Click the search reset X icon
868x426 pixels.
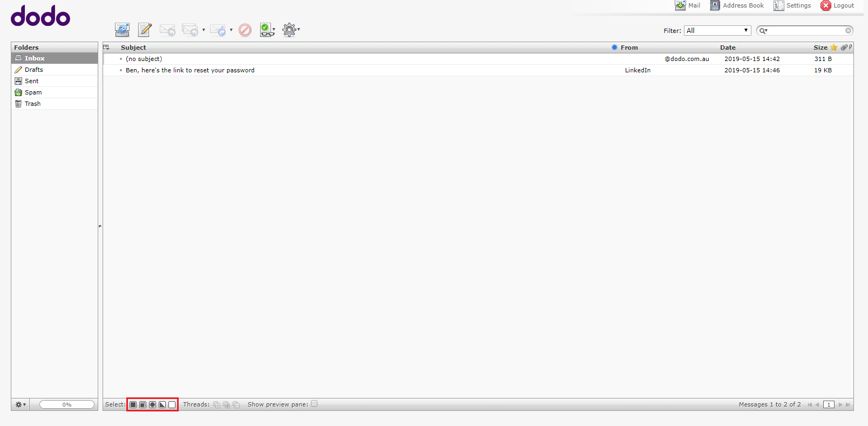848,31
